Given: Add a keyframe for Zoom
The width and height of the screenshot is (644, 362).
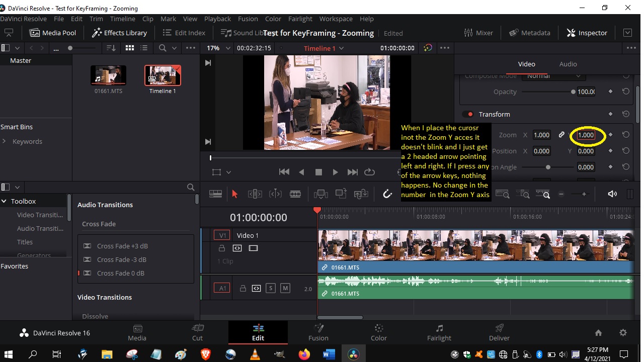Looking at the screenshot, I should click(x=610, y=135).
